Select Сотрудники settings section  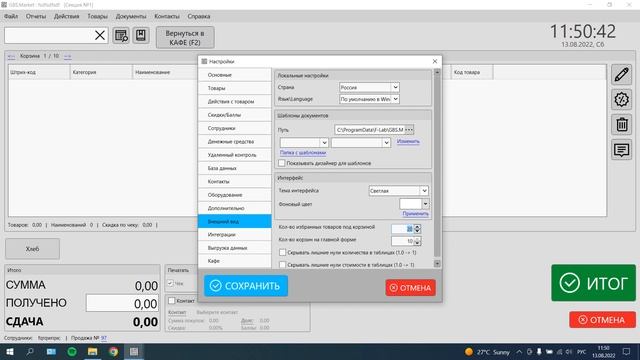click(235, 128)
